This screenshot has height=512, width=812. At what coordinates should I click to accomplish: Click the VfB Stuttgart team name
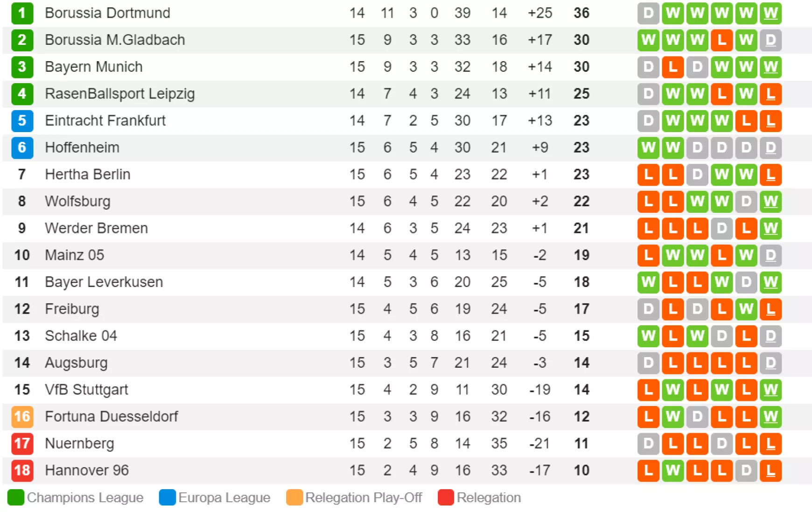click(x=86, y=389)
